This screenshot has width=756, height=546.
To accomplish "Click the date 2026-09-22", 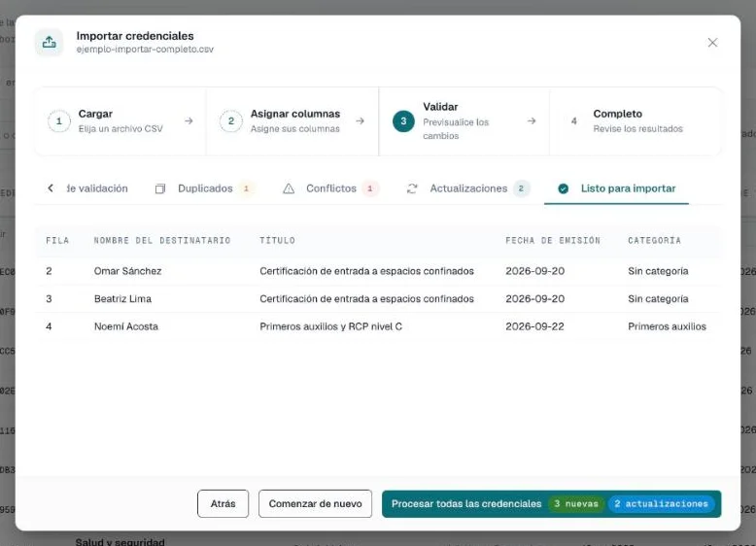I will pyautogui.click(x=534, y=326).
